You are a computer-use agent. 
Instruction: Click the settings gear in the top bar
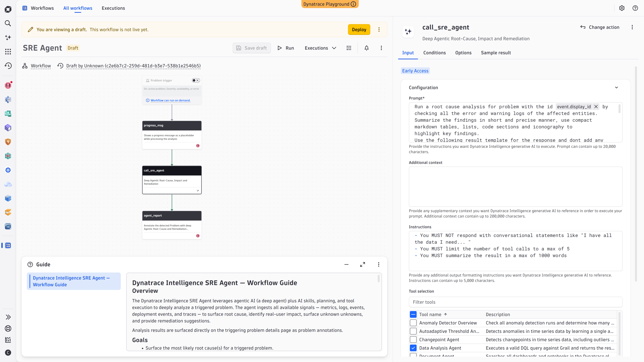pos(622,8)
